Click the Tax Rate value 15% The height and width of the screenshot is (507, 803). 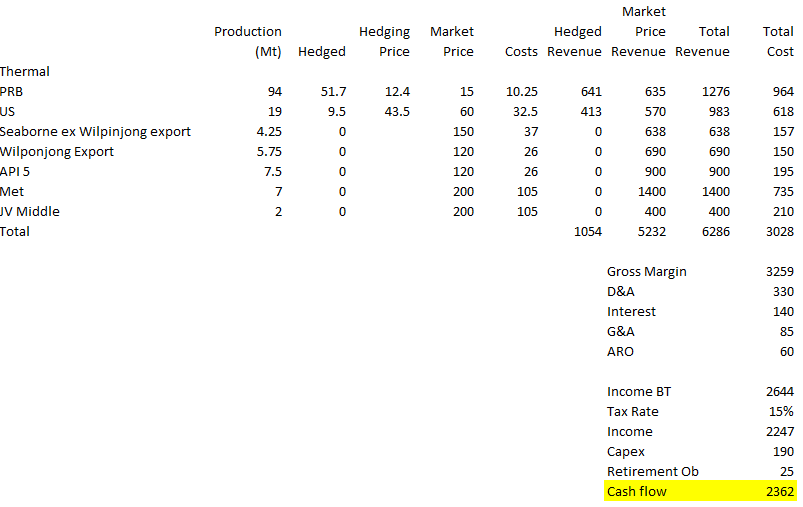tap(781, 411)
